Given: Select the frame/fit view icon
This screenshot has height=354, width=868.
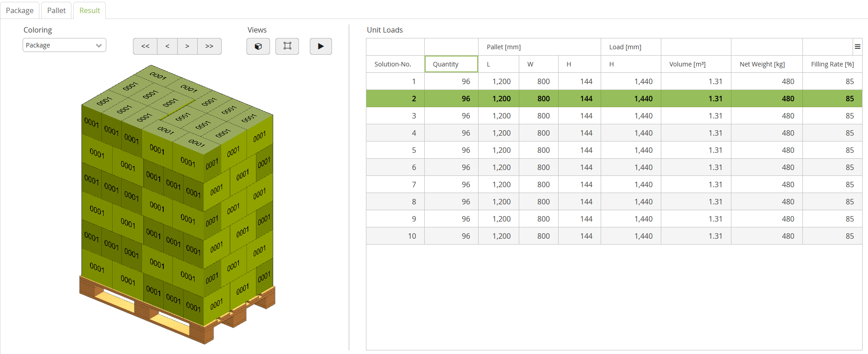Looking at the screenshot, I should 287,46.
